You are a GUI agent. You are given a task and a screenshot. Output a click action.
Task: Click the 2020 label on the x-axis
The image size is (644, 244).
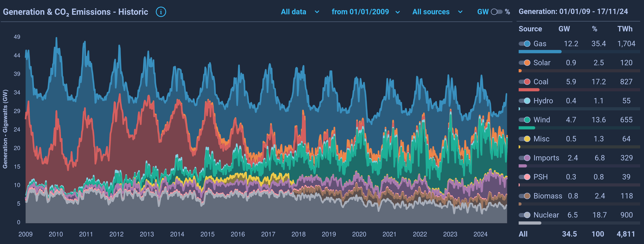coord(359,234)
